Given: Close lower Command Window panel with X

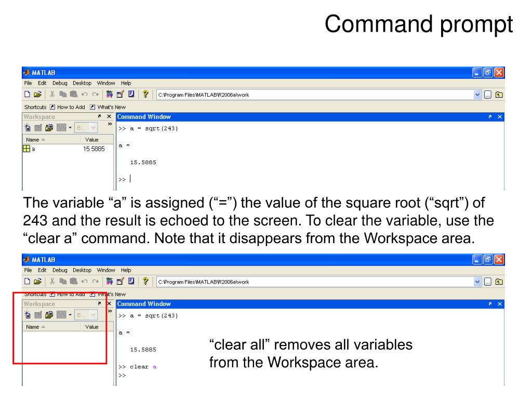Looking at the screenshot, I should 500,304.
